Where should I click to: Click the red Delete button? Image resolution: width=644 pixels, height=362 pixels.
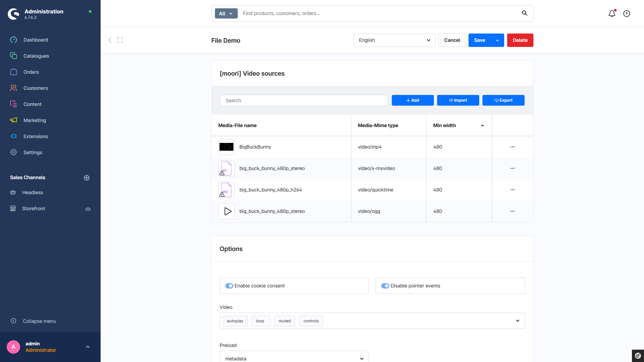520,40
